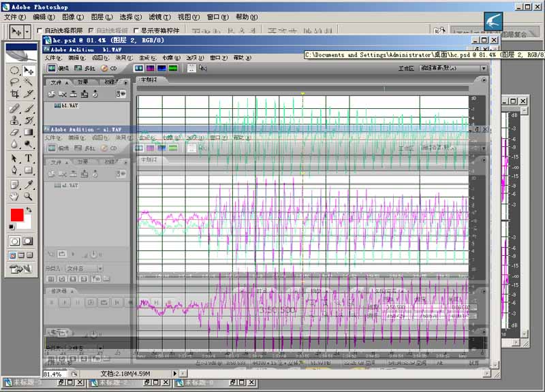Open the 视图 menu in Photoshop
This screenshot has height=392, width=545.
point(189,17)
